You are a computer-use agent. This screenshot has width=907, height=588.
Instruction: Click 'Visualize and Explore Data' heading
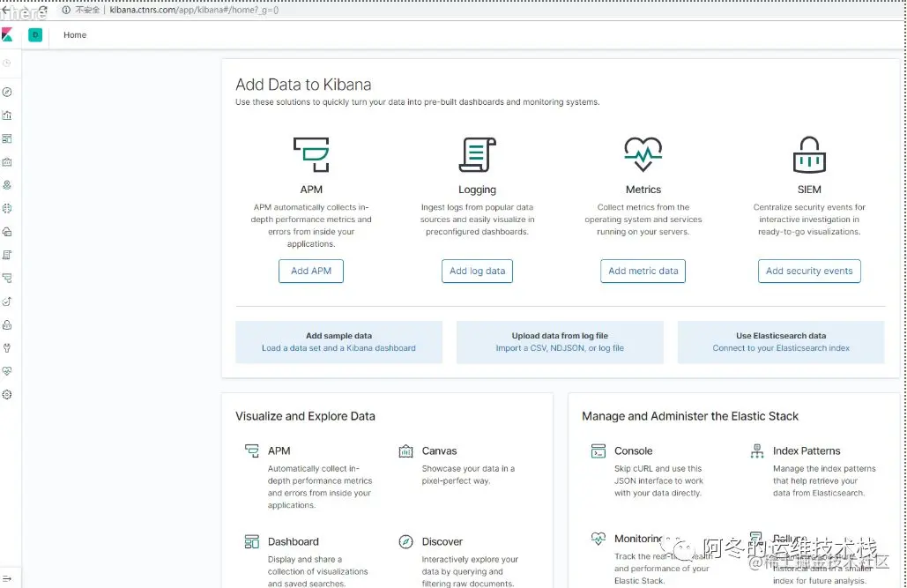305,416
